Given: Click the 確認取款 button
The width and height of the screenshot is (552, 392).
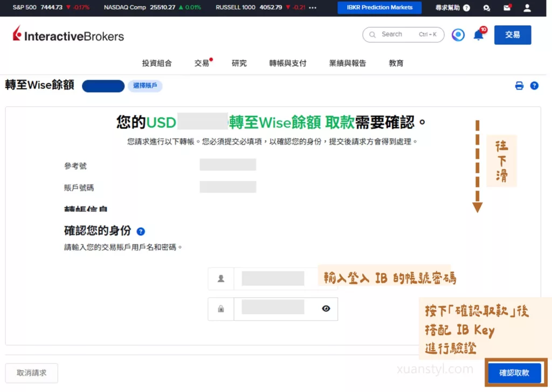Looking at the screenshot, I should pos(514,373).
